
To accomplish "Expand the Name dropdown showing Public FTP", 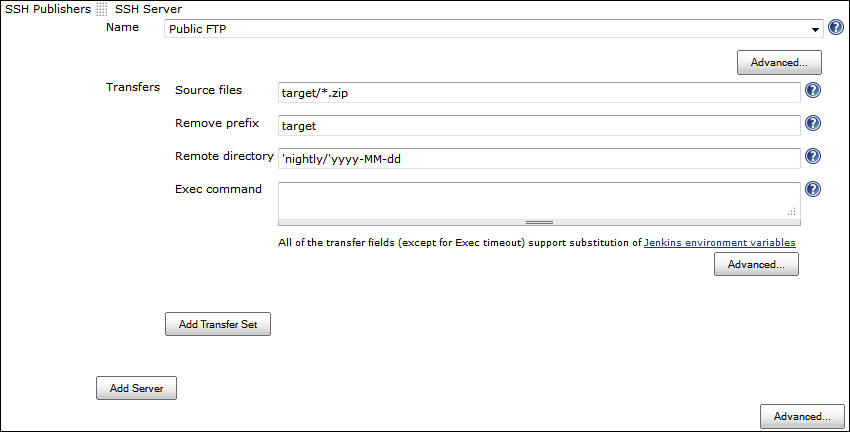I will (x=815, y=29).
